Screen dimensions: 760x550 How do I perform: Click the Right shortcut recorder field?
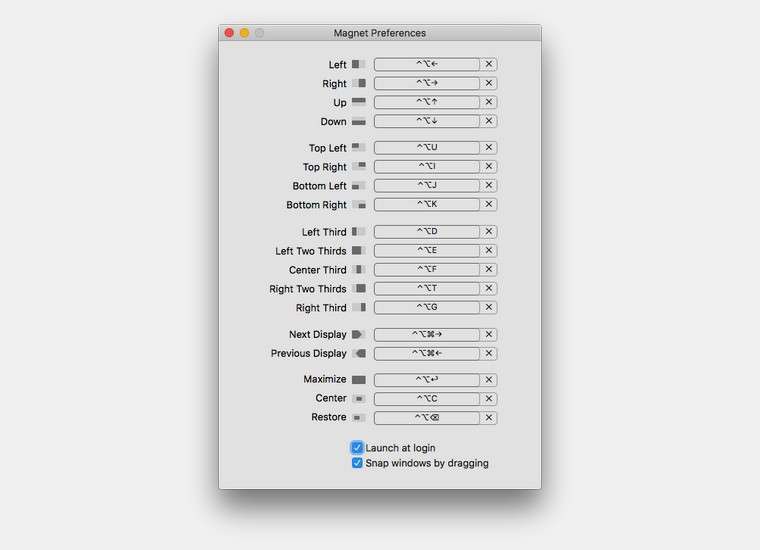tap(427, 84)
